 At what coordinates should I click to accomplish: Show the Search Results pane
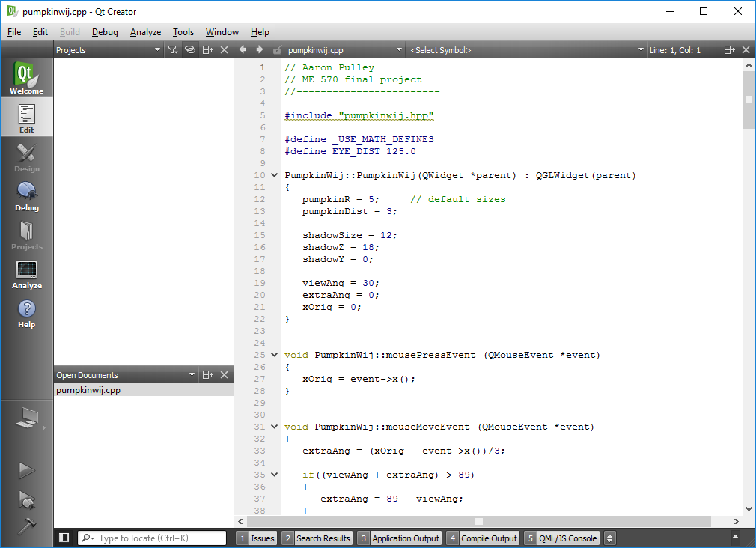[x=317, y=538]
